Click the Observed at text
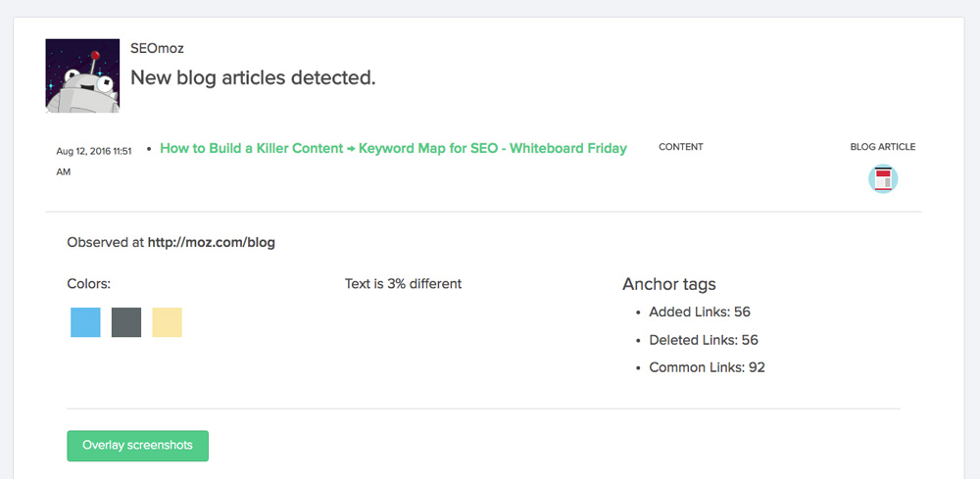 tap(106, 242)
